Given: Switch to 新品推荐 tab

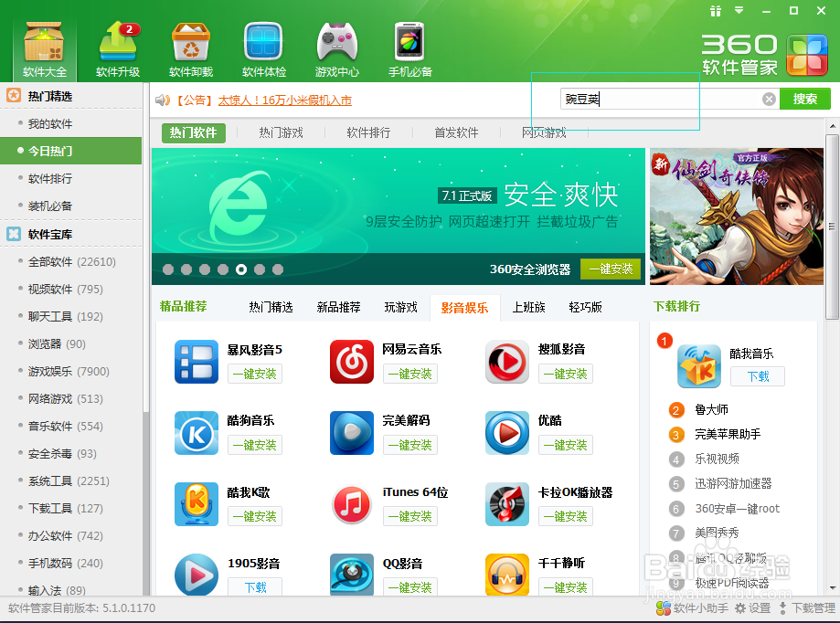Looking at the screenshot, I should (338, 307).
